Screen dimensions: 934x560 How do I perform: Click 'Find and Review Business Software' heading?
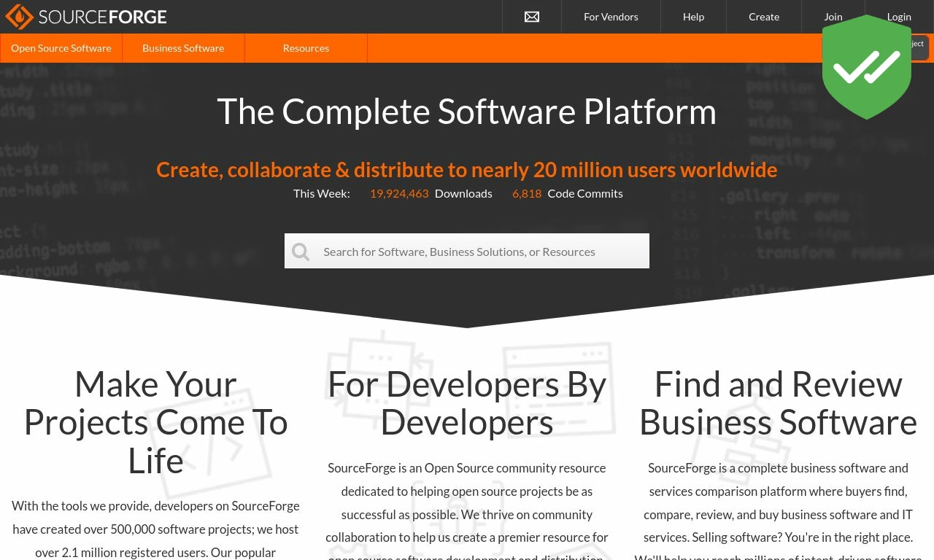778,403
